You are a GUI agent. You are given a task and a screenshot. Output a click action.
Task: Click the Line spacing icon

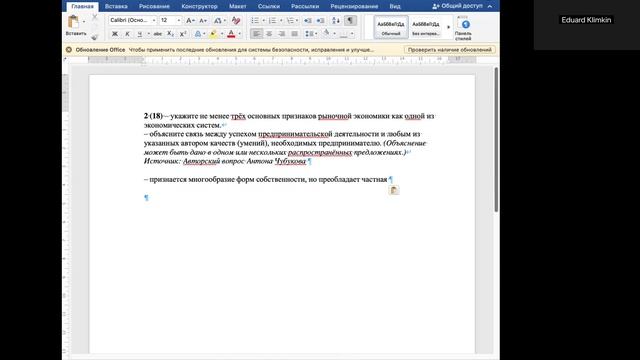(x=309, y=34)
